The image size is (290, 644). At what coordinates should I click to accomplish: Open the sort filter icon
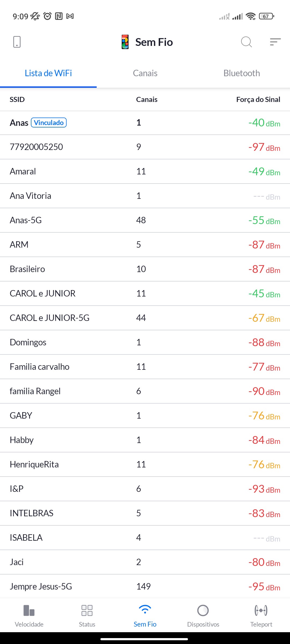click(x=275, y=42)
